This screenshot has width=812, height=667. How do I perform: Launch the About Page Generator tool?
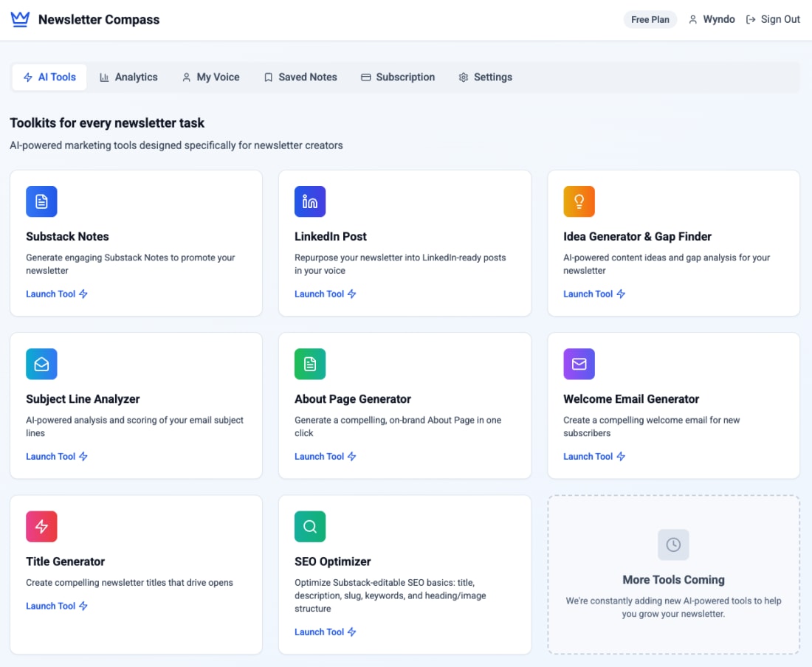click(326, 457)
